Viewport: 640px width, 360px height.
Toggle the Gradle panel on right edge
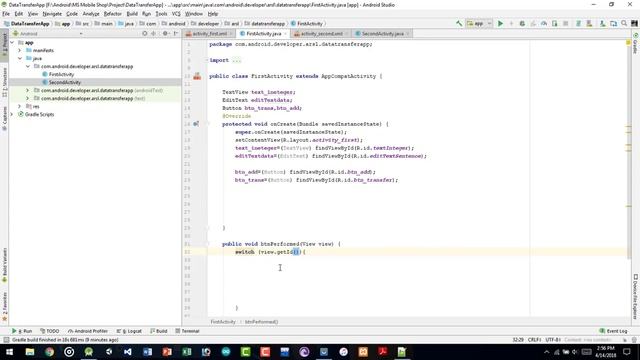(635, 44)
